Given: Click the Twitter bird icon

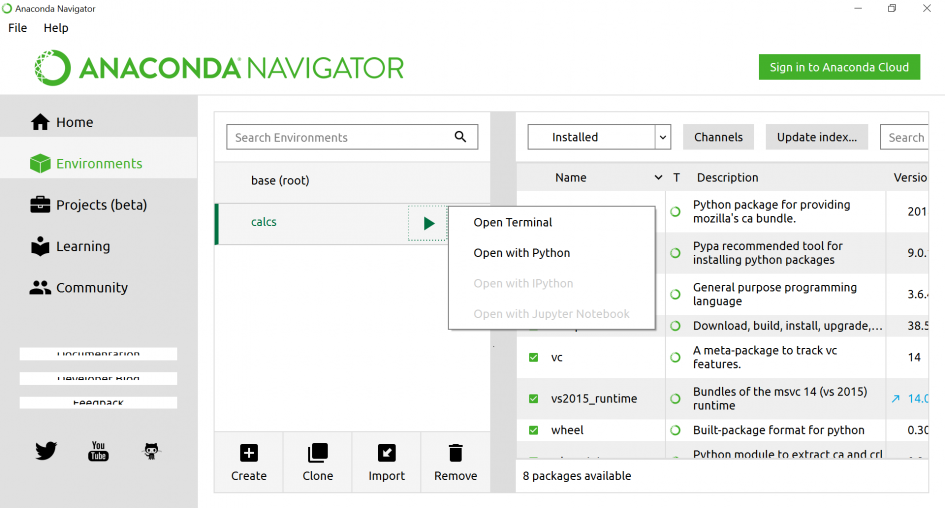Looking at the screenshot, I should coord(46,451).
